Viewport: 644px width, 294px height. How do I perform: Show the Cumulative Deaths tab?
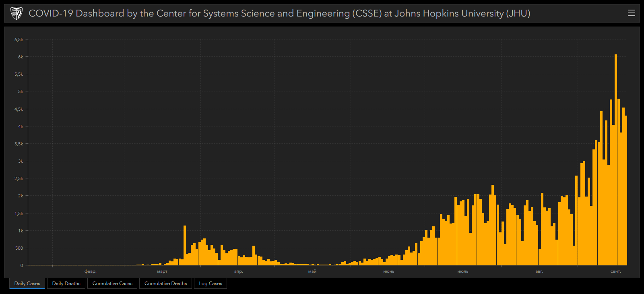[165, 284]
